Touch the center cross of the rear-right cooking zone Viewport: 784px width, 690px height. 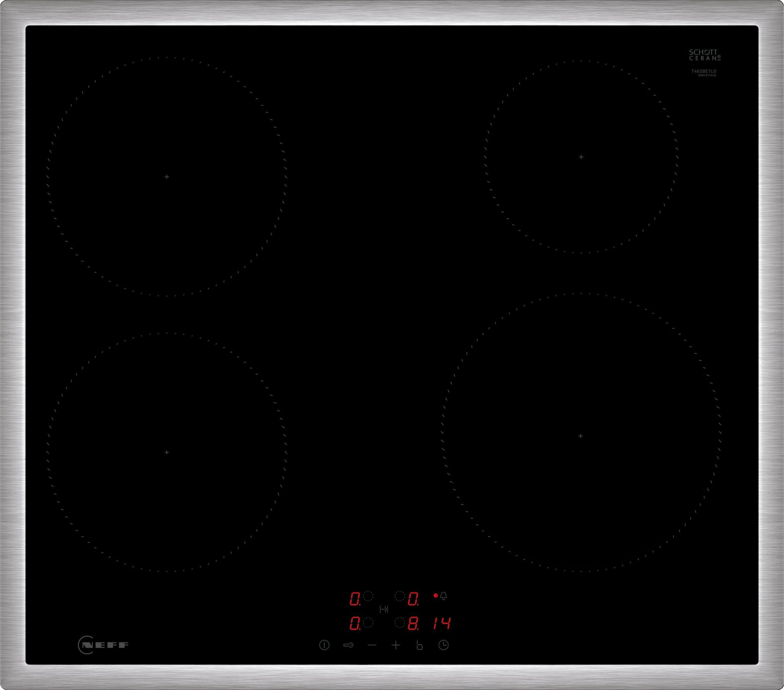[581, 157]
